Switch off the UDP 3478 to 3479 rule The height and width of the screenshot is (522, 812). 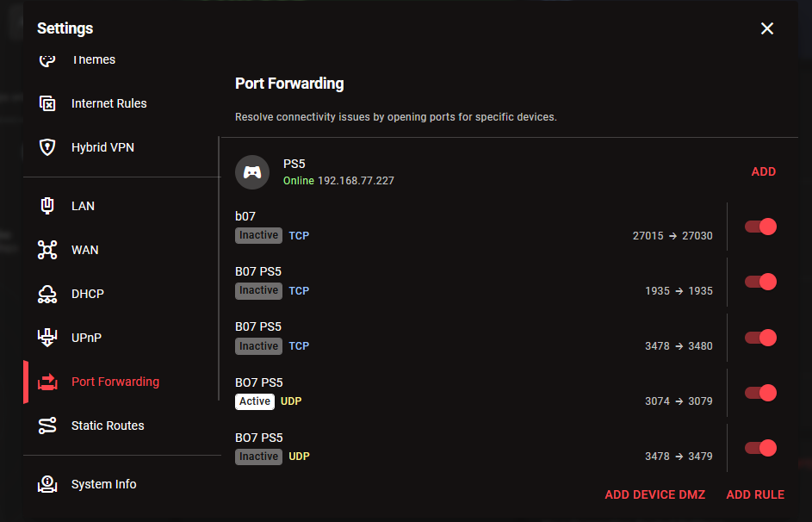coord(760,448)
